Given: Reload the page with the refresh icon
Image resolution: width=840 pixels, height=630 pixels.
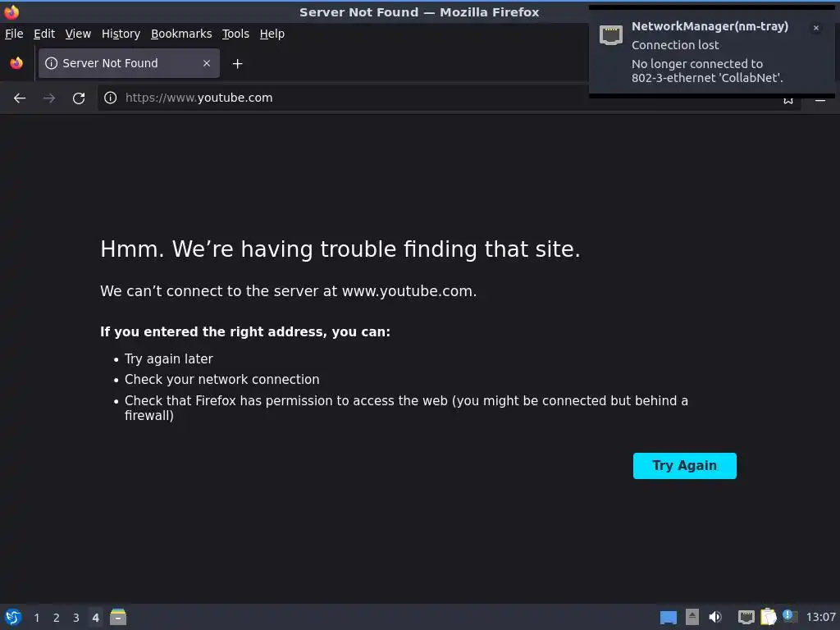Looking at the screenshot, I should click(x=79, y=98).
